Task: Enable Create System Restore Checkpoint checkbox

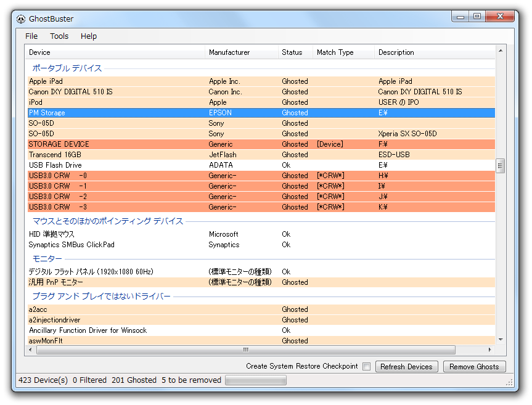Action: click(366, 366)
